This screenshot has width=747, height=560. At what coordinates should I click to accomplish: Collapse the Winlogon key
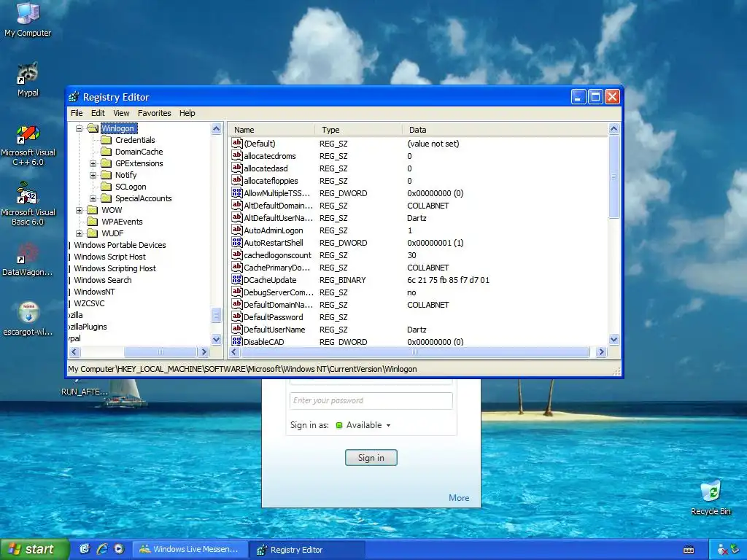(80, 128)
